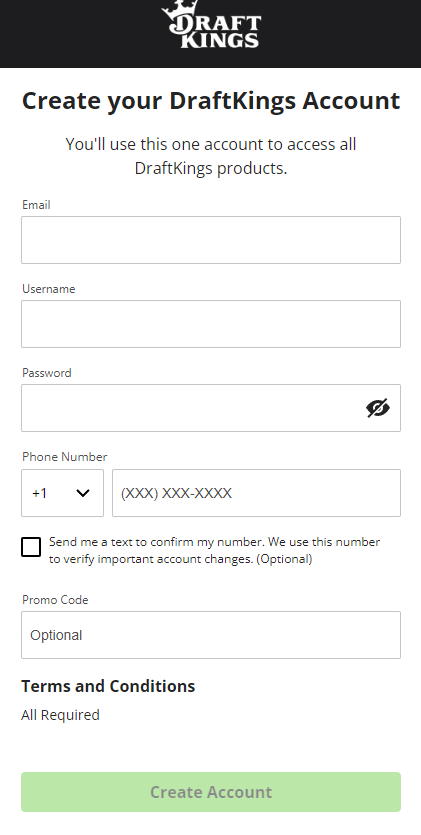Click the text confirmation checkbox description
This screenshot has width=421, height=835.
[214, 550]
